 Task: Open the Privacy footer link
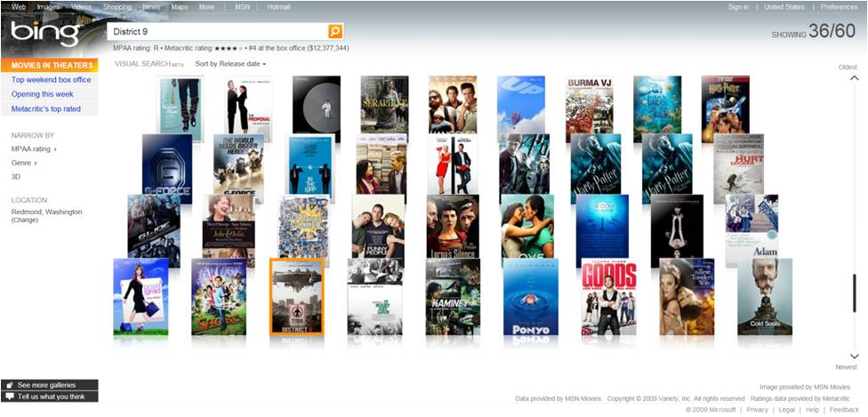click(x=757, y=410)
